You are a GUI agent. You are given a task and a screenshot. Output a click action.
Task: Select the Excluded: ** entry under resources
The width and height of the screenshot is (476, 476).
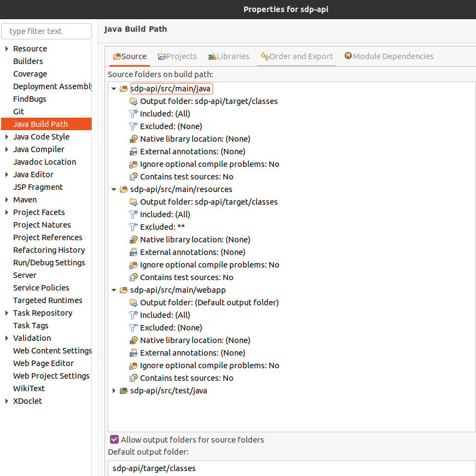click(x=162, y=227)
